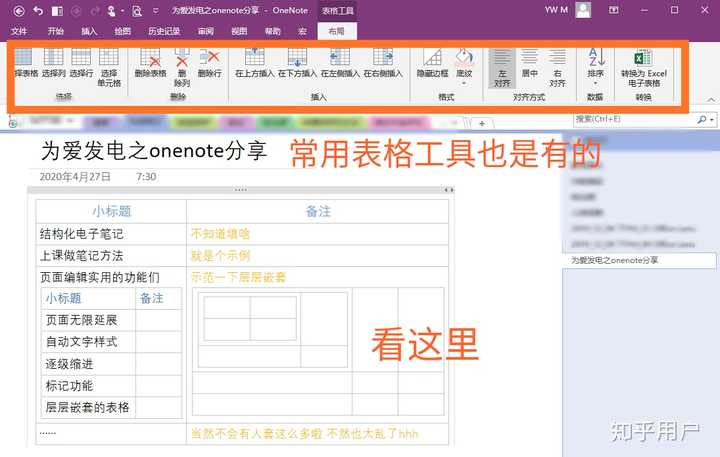Select the Layout (布局) table tab
The height and width of the screenshot is (457, 720).
click(337, 31)
